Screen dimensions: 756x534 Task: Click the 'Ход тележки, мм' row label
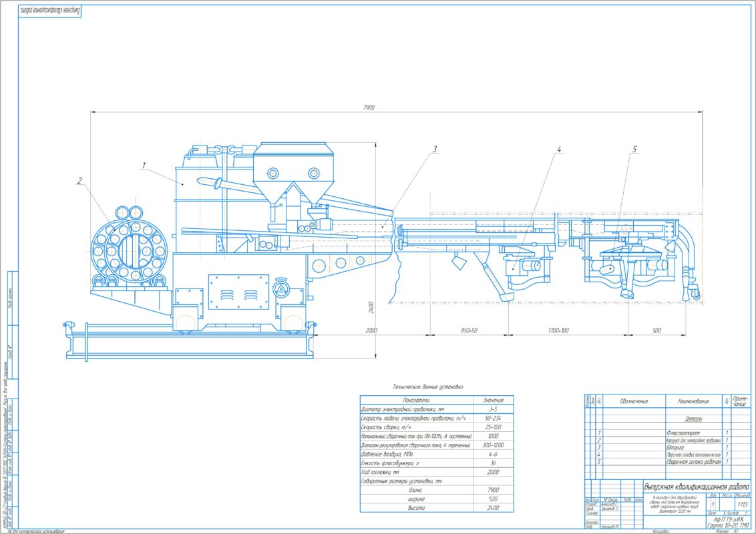tap(381, 473)
